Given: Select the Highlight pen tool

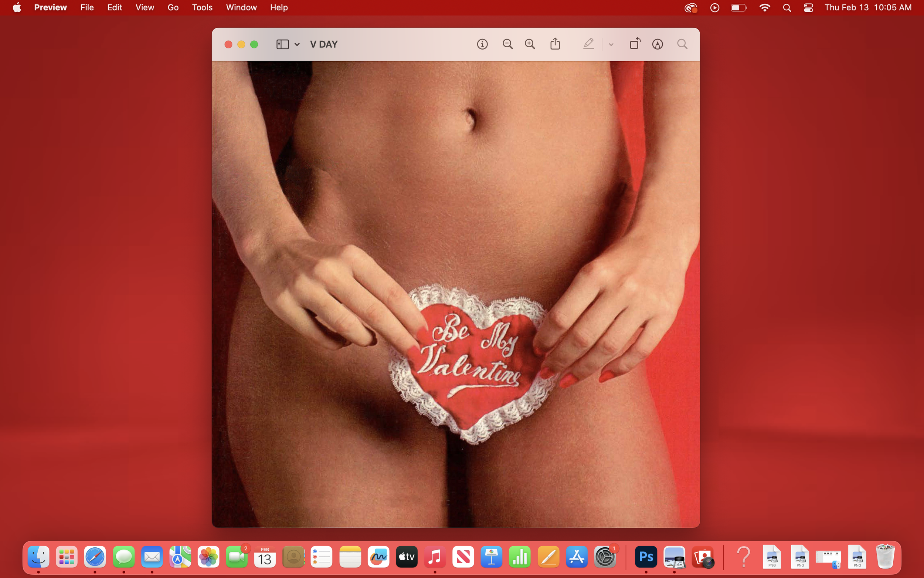Looking at the screenshot, I should tap(588, 44).
